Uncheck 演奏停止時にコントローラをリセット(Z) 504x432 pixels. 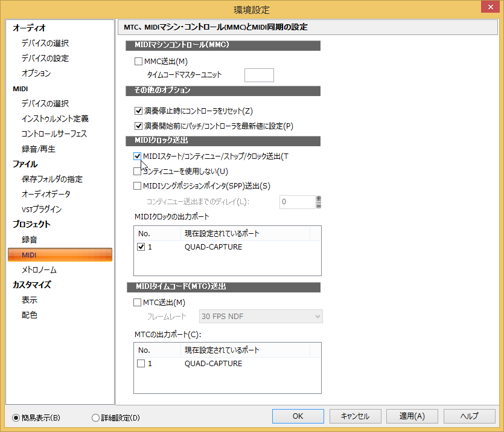click(x=138, y=111)
